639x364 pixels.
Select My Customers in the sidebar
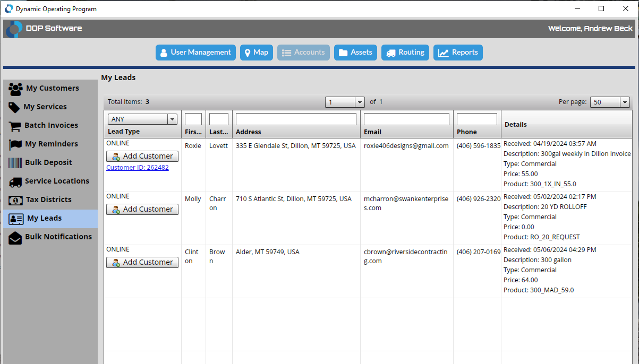click(50, 89)
